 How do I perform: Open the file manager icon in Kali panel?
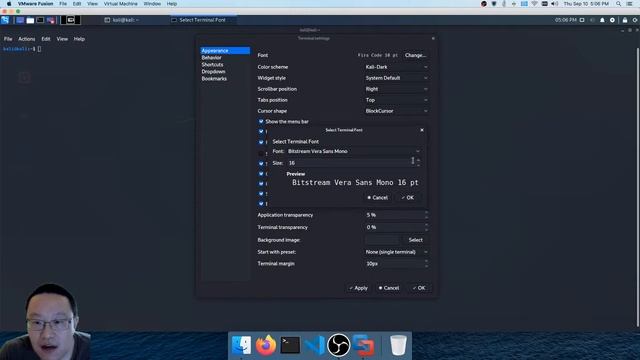click(30, 20)
